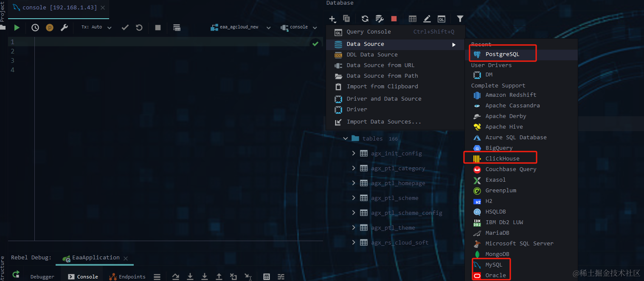Open the console session dropdown
The width and height of the screenshot is (644, 281).
pyautogui.click(x=299, y=27)
